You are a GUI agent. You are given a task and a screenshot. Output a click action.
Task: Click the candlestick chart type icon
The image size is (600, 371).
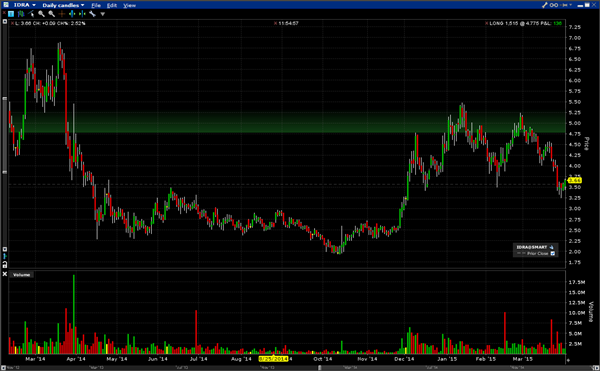tap(21, 14)
